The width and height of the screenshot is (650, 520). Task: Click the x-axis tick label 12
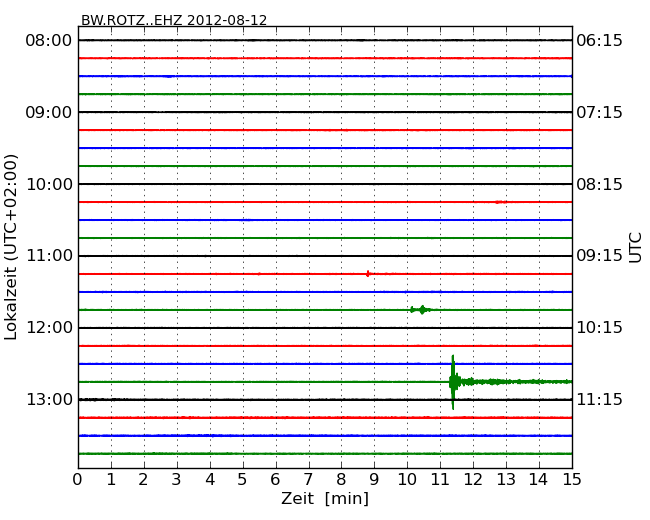(473, 479)
